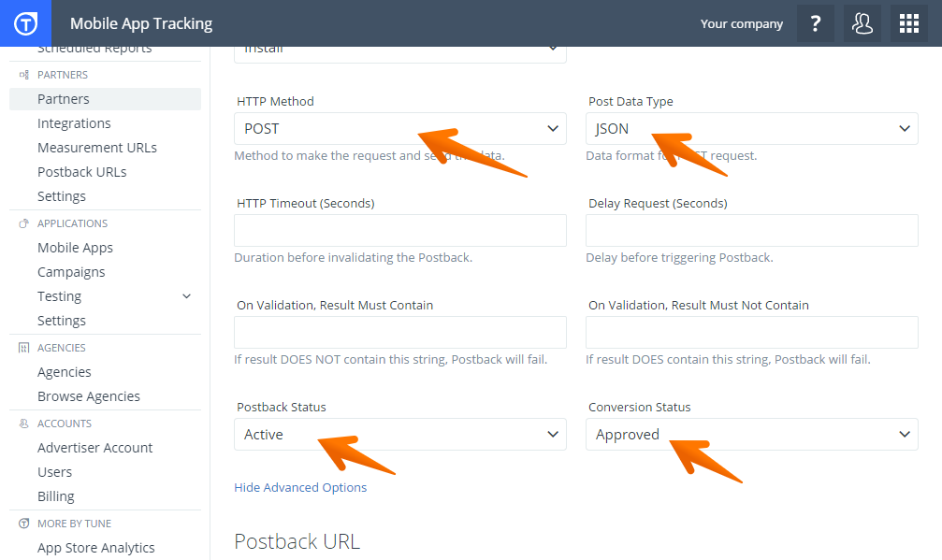Screen dimensions: 942x560
Task: Open the Post Data Type dropdown
Action: pos(751,129)
